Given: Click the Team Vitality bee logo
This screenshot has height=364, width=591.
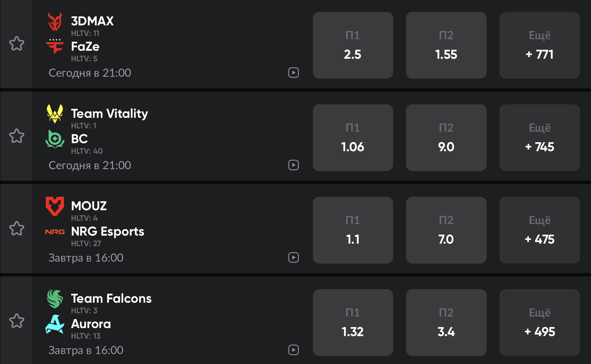Looking at the screenshot, I should pos(55,114).
